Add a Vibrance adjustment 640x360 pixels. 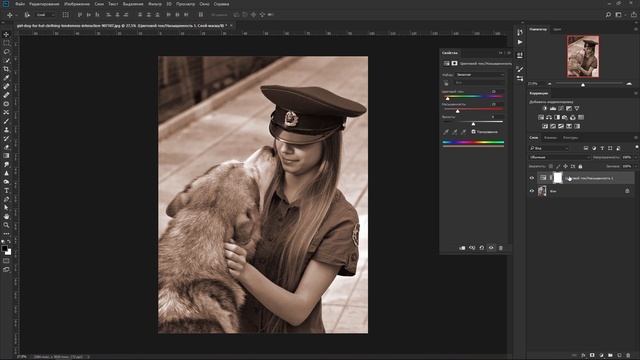[577, 109]
